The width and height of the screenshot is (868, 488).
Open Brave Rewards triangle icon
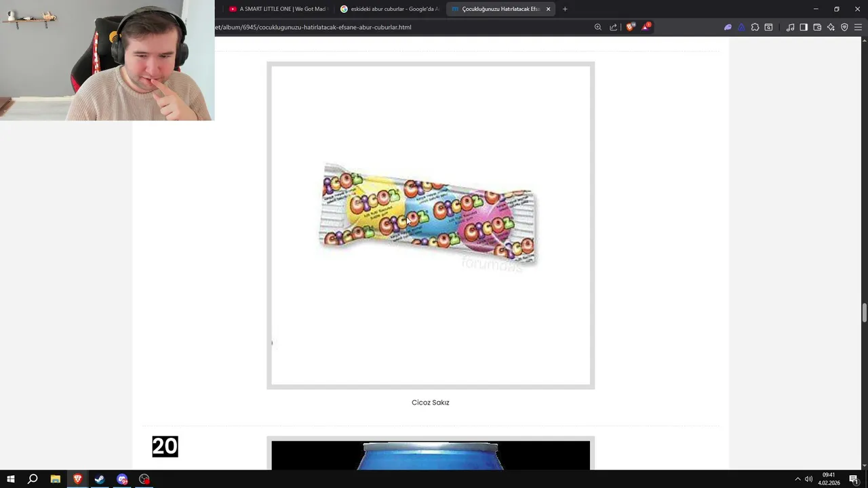coord(647,27)
